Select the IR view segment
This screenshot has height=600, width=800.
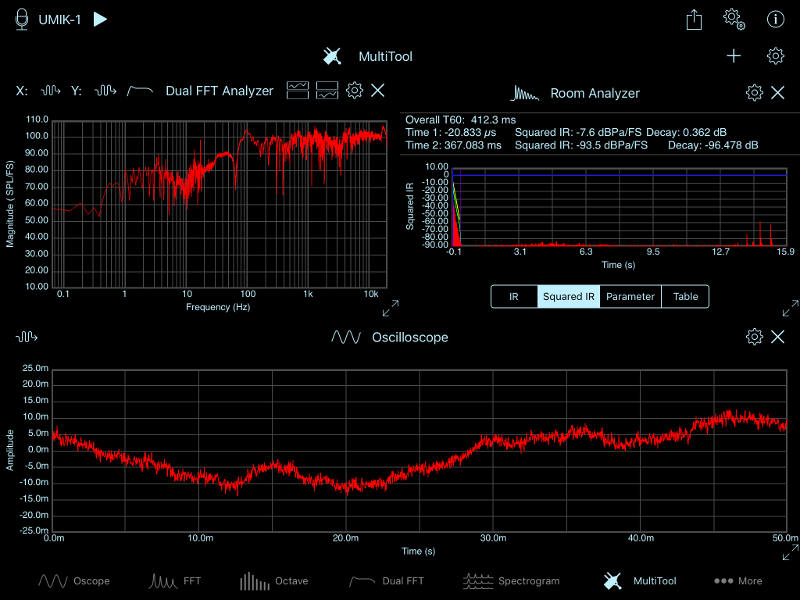tap(514, 297)
